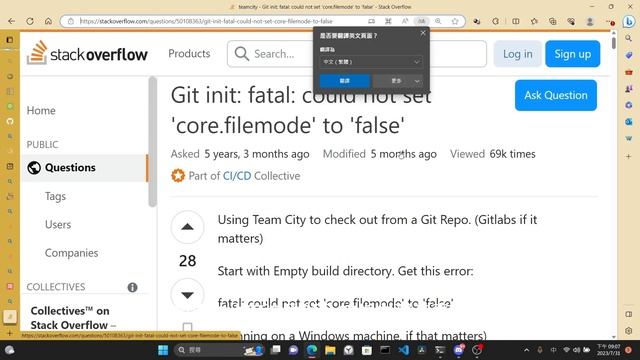Click the page vertical scrollbar thumb
Screen dimensions: 640x360
pos(614,42)
